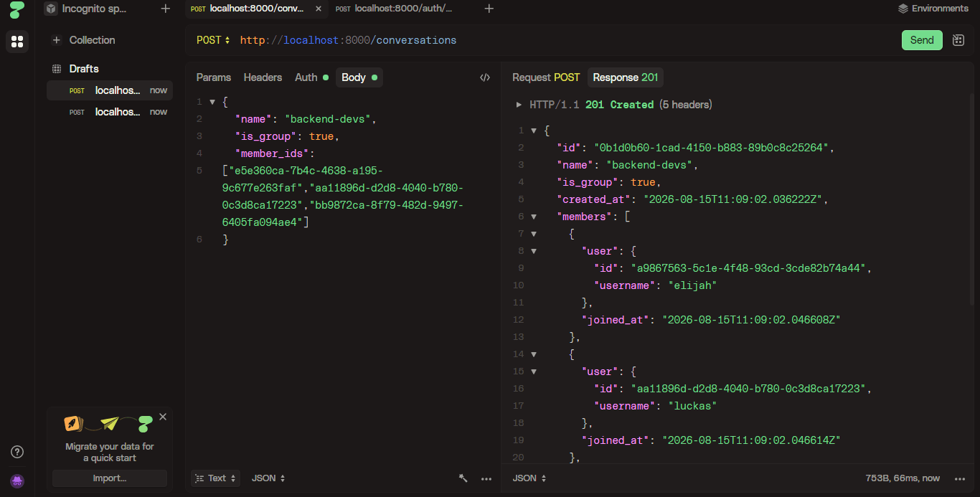Screen dimensions: 980x497
Task: Open the POST method dropdown
Action: pos(213,40)
